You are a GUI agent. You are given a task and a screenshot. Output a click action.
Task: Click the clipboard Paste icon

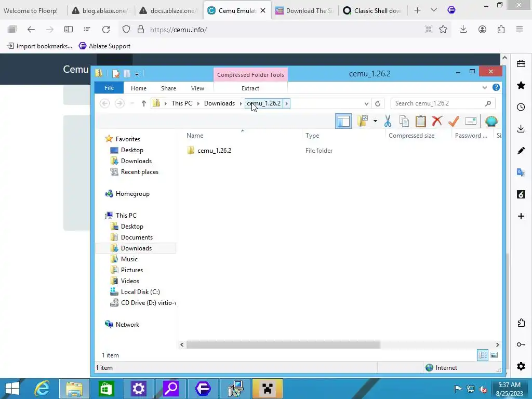tap(421, 121)
